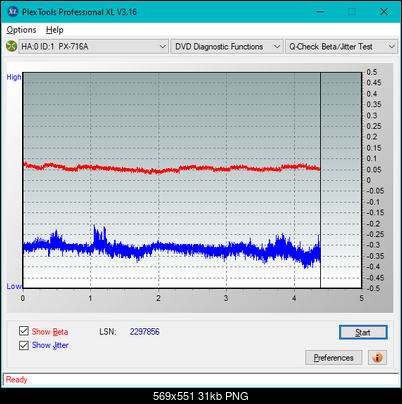This screenshot has width=402, height=404.
Task: Click the LSN value 2297856
Action: tap(145, 332)
